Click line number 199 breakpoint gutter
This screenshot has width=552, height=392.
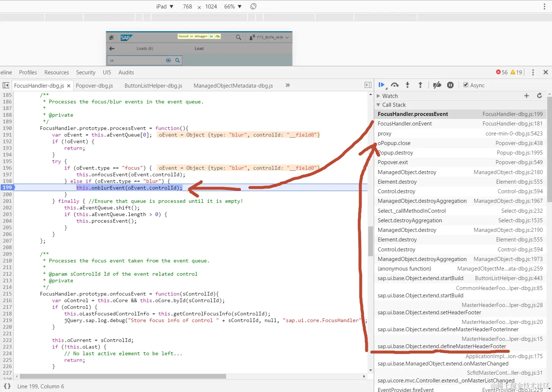coord(7,188)
